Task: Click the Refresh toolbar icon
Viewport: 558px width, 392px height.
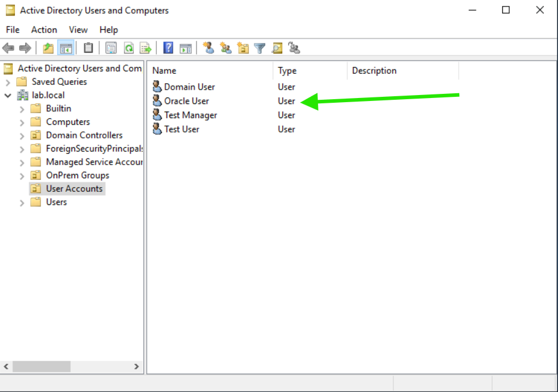Action: point(129,48)
